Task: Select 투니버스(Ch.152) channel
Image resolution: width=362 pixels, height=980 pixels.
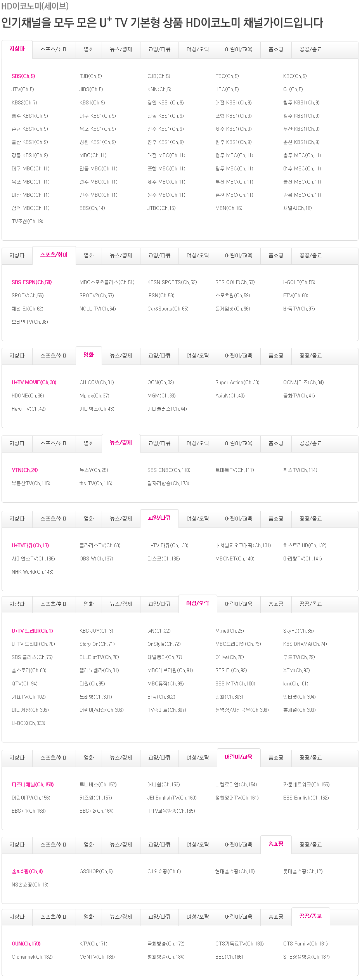Action: pos(98,785)
